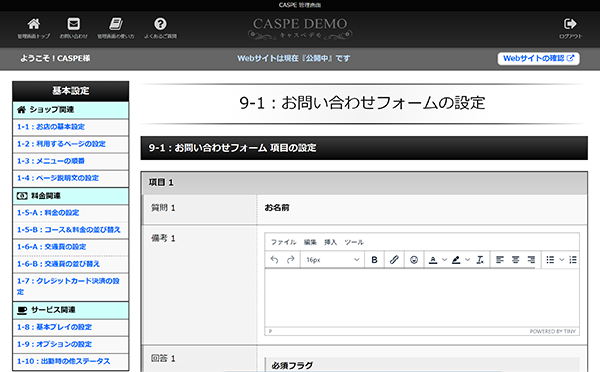Click the 項目 1 panel header
The width and height of the screenshot is (600, 372).
coord(364,183)
